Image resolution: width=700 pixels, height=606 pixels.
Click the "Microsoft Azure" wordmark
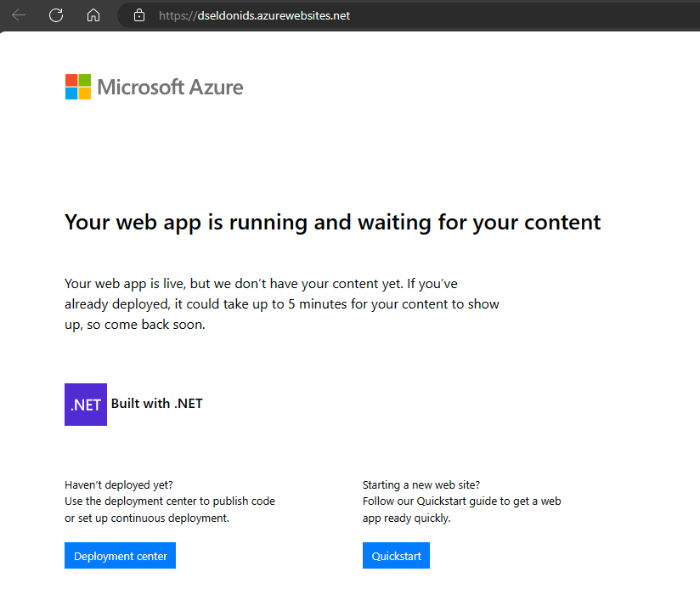[170, 87]
